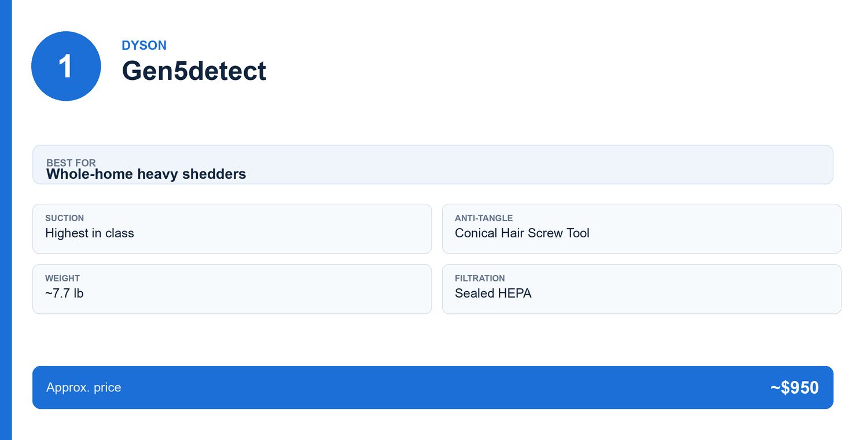Click Conical Hair Screw Tool text

pos(522,233)
